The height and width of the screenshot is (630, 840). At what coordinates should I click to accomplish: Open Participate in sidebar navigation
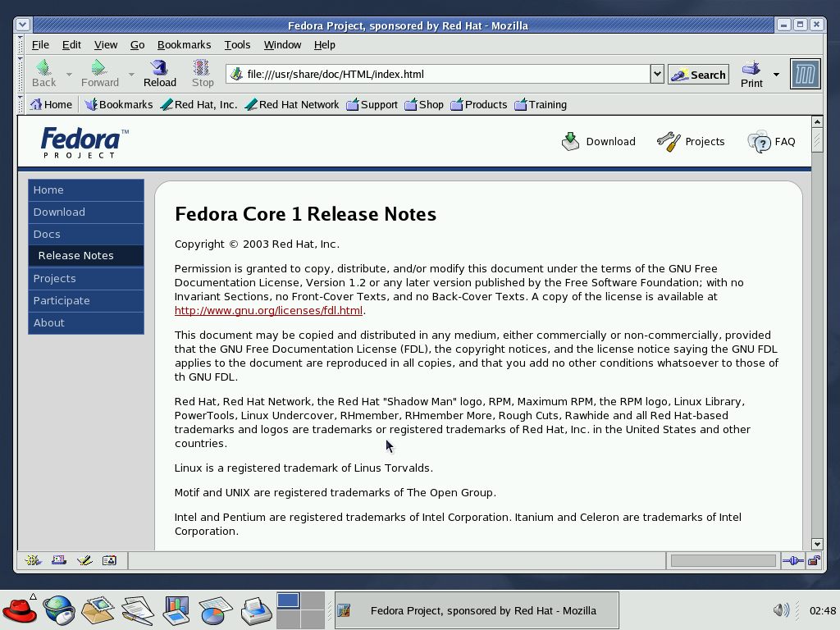coord(85,300)
